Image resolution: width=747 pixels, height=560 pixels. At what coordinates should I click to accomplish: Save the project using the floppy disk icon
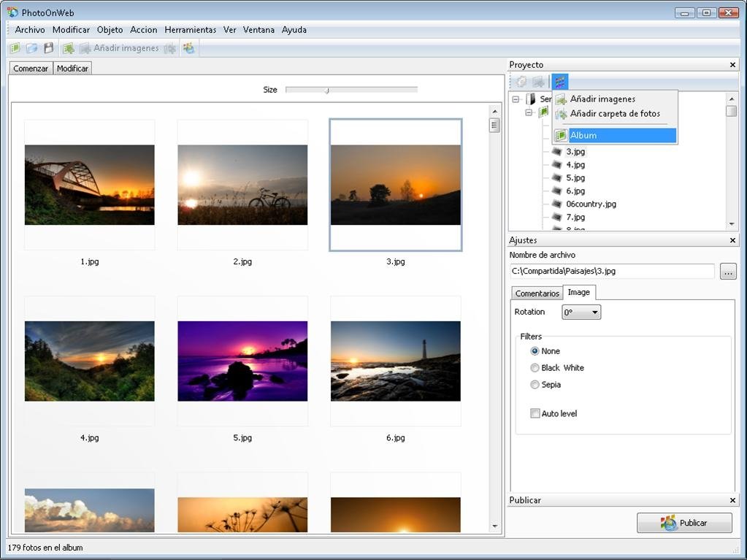(x=49, y=48)
